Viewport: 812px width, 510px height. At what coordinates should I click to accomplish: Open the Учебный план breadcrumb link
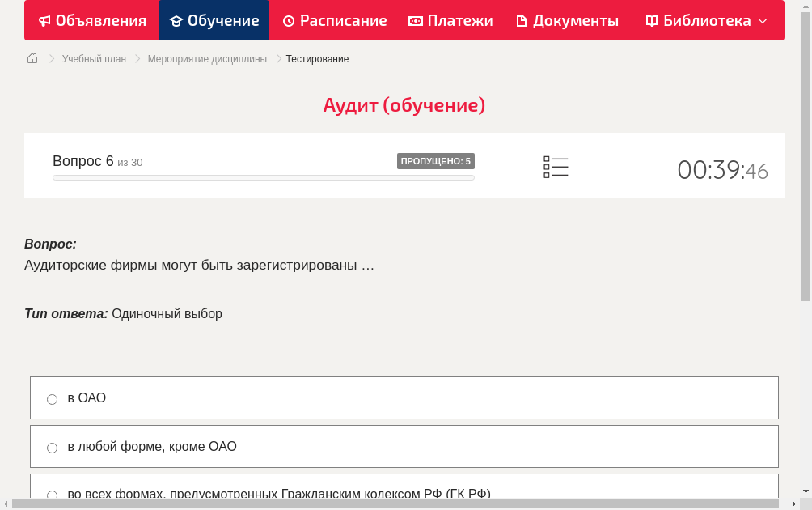94,58
